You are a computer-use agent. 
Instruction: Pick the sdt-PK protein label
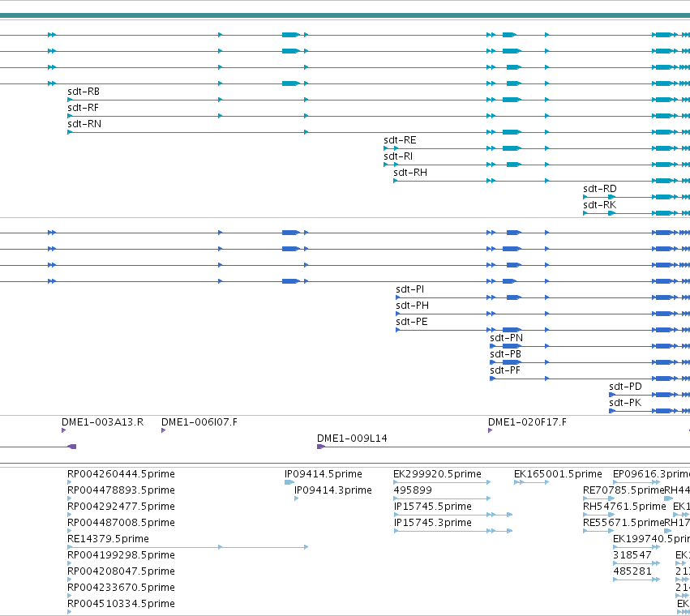[x=625, y=403]
